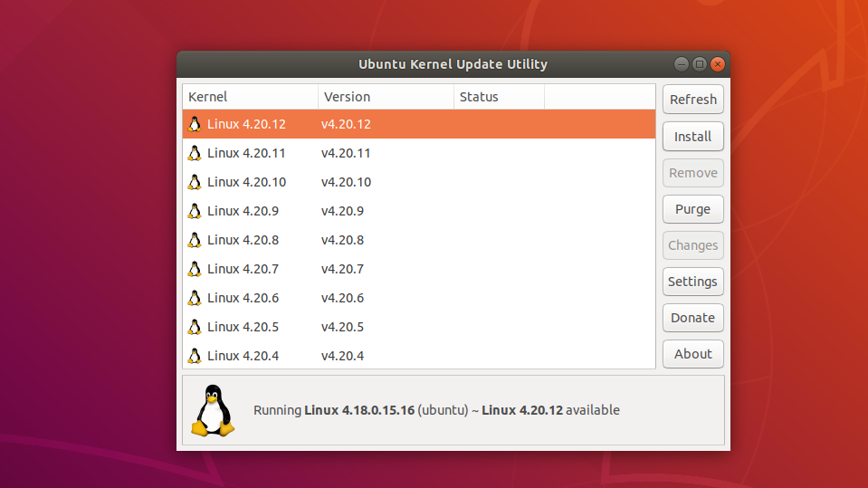Click version cell v4.20.8

point(342,240)
